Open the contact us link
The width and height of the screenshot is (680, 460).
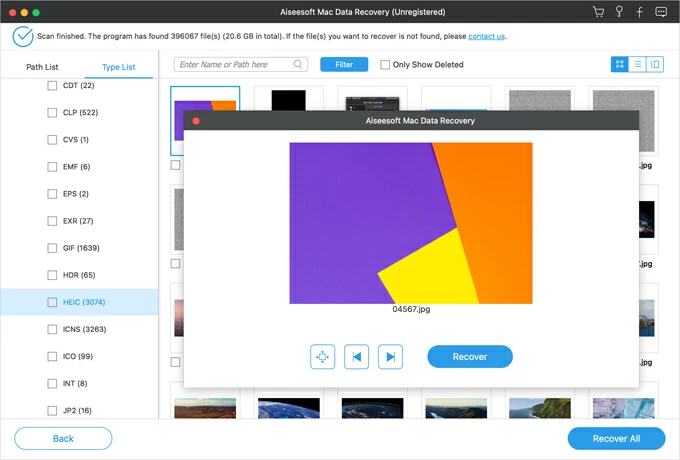(x=487, y=36)
